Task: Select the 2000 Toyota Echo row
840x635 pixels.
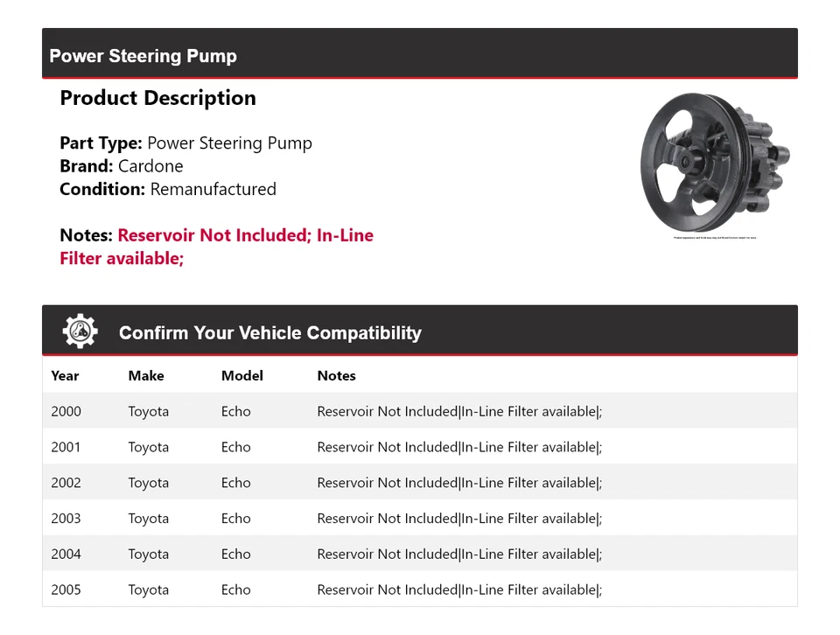Action: tap(419, 411)
